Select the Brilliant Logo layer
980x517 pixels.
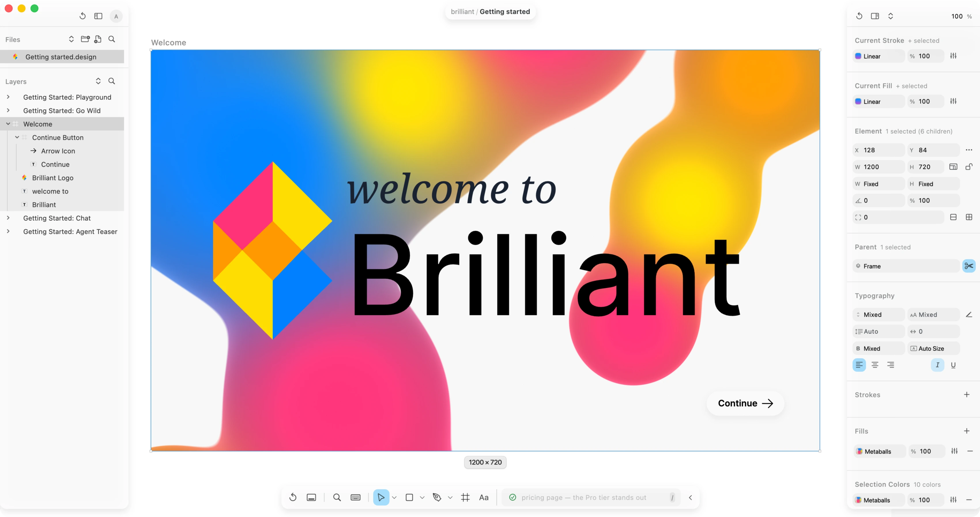(x=62, y=177)
